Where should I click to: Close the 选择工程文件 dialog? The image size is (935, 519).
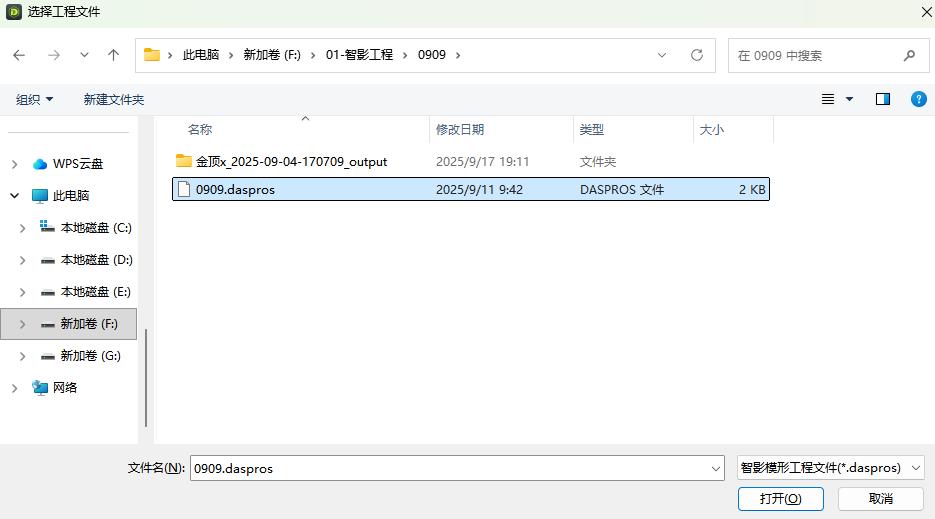tap(926, 12)
